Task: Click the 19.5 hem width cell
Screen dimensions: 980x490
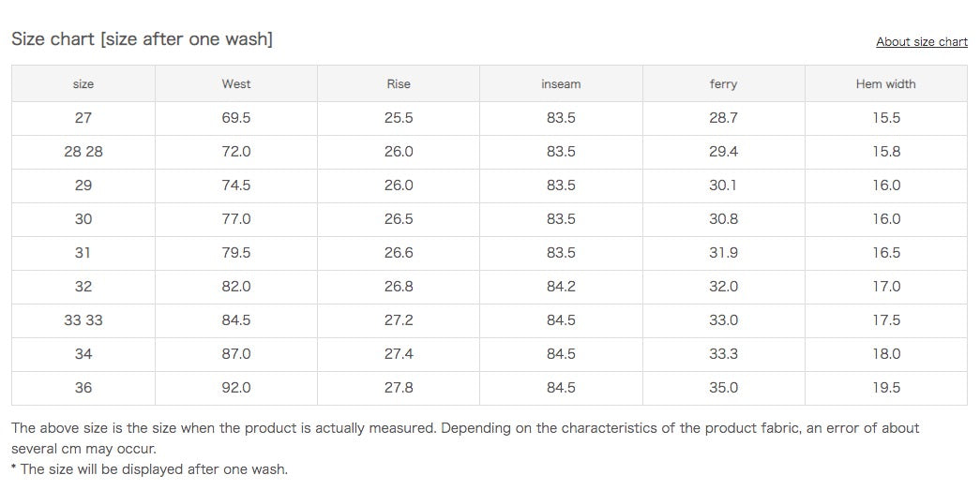Action: [x=885, y=388]
